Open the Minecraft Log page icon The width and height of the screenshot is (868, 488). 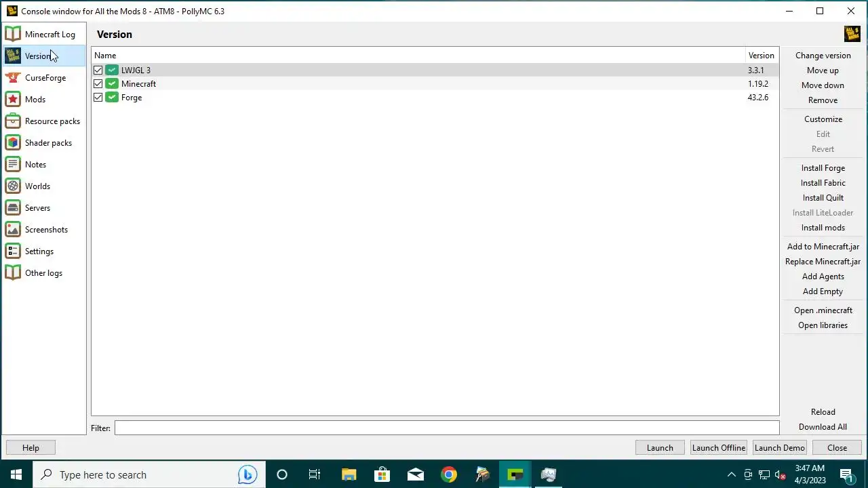point(13,35)
